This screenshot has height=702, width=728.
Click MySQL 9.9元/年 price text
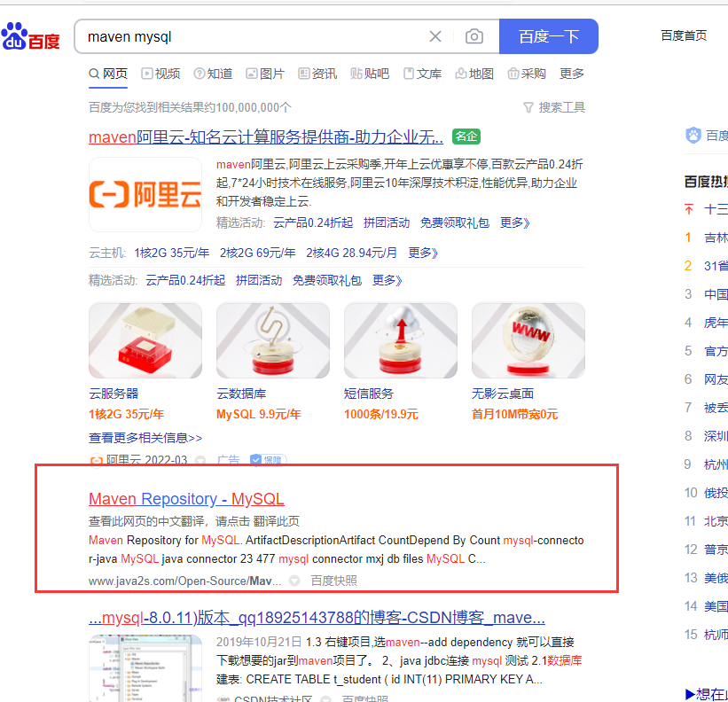(259, 414)
